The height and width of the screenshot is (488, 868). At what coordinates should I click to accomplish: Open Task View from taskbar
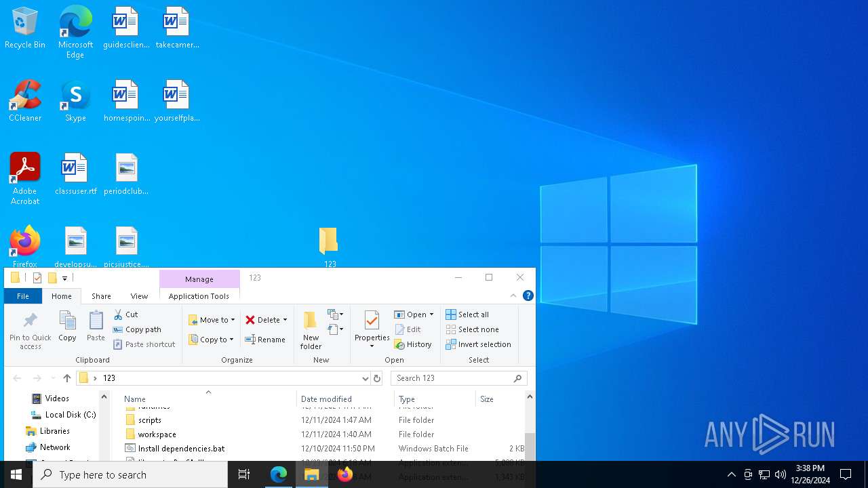pyautogui.click(x=244, y=474)
